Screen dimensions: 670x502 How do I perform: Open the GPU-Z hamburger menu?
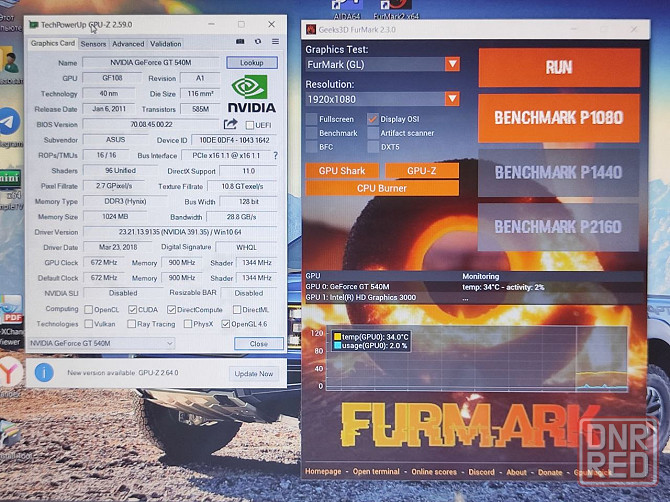[x=275, y=41]
